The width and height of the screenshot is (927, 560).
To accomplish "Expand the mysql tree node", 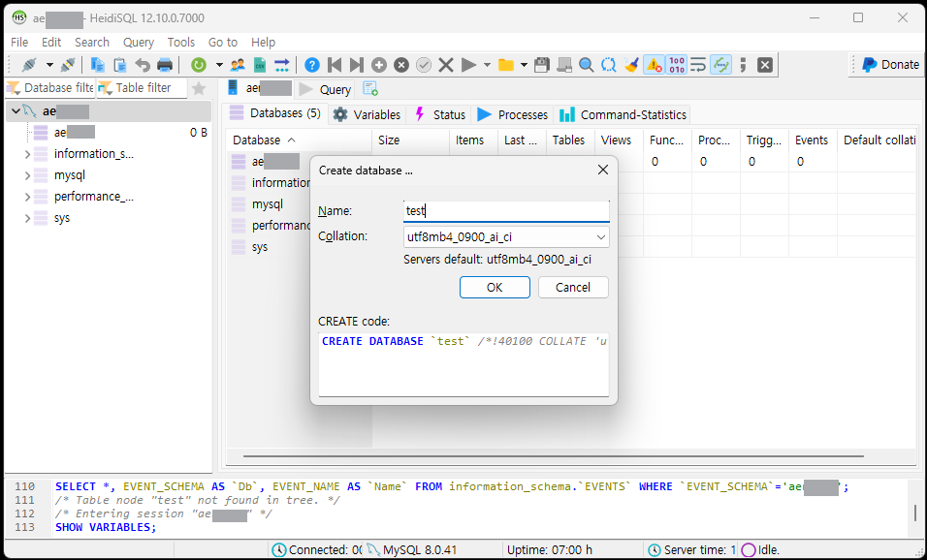I will (x=27, y=175).
